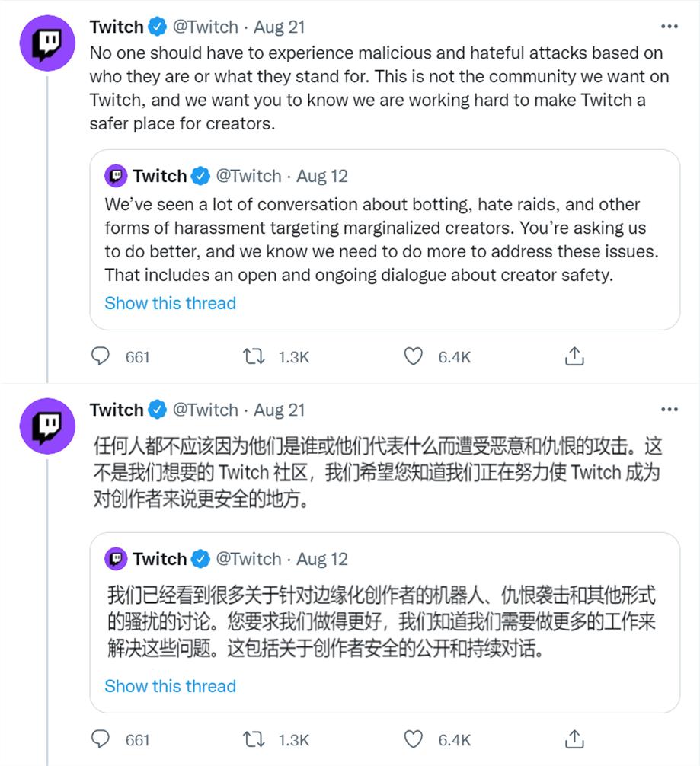Click the @Twitch handle on second tweet
Image resolution: width=700 pixels, height=766 pixels.
206,410
